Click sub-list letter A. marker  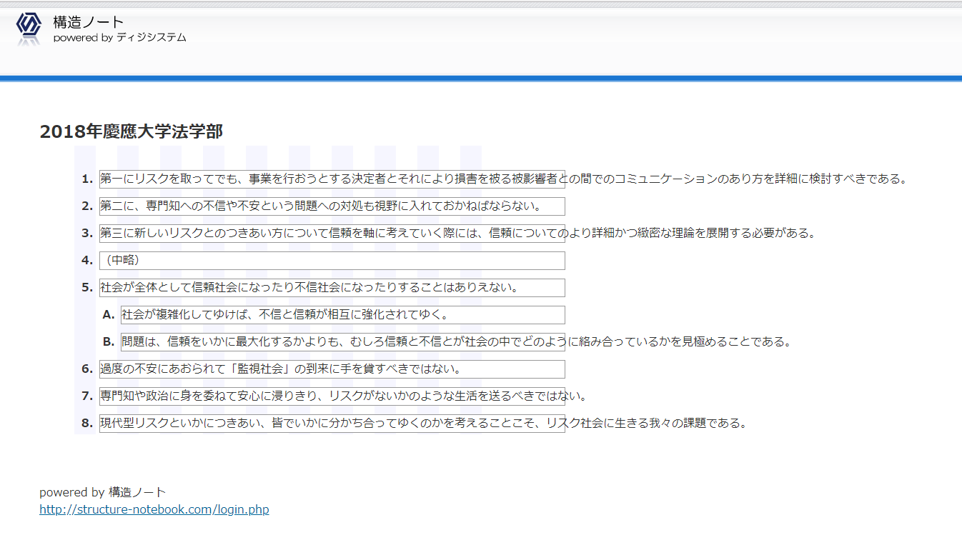pos(109,315)
